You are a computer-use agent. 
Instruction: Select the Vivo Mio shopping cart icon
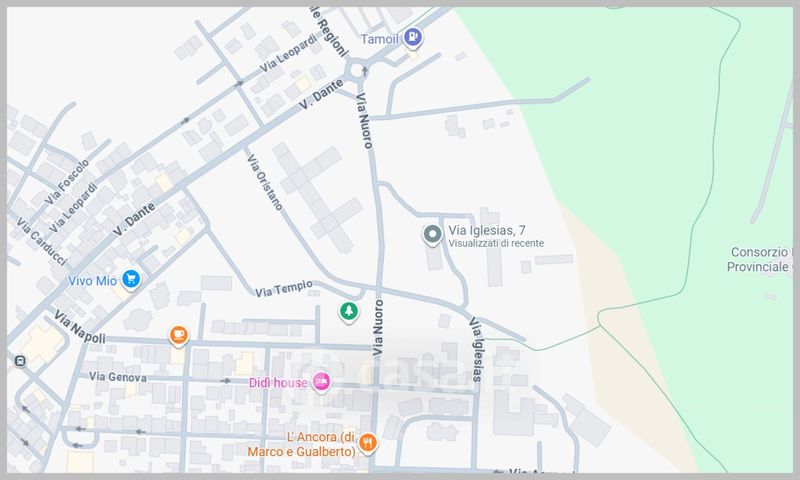pyautogui.click(x=130, y=279)
